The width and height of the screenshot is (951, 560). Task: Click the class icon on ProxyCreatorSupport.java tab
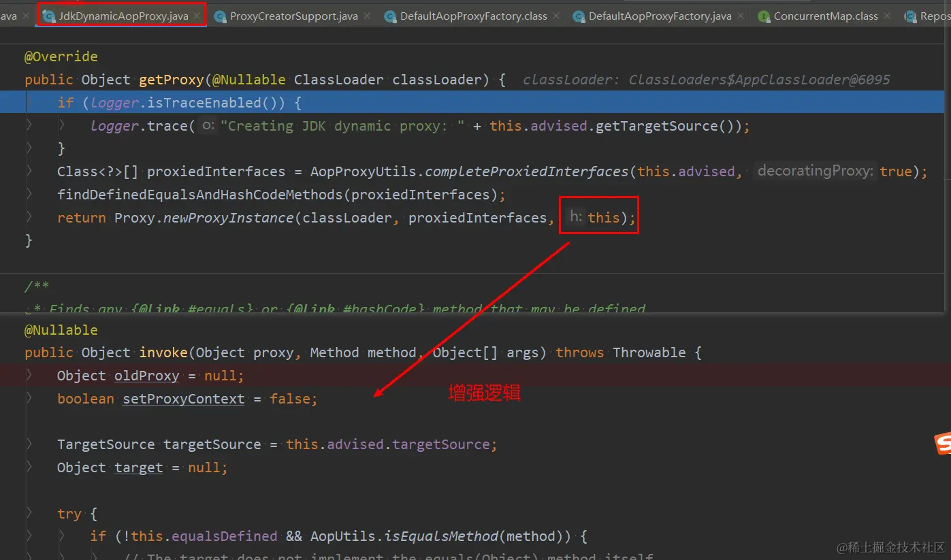pos(220,16)
